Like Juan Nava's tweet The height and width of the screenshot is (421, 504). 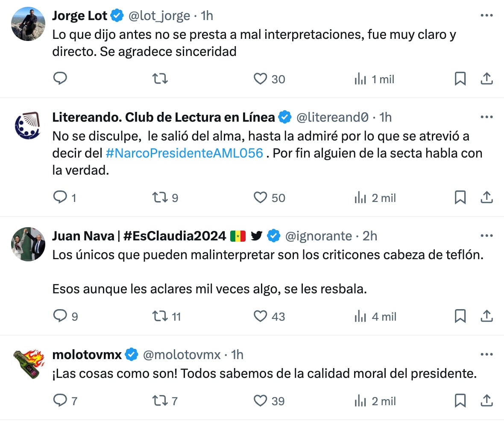point(260,316)
